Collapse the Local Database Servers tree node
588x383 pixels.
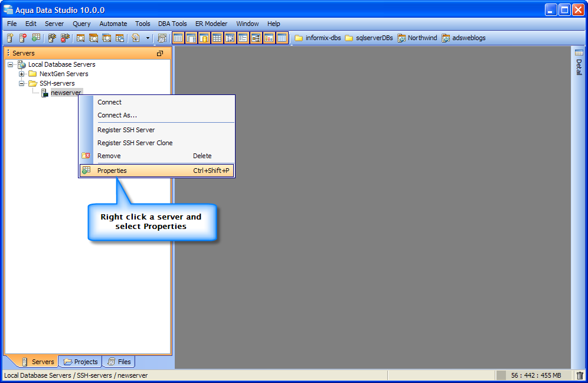pyautogui.click(x=11, y=64)
